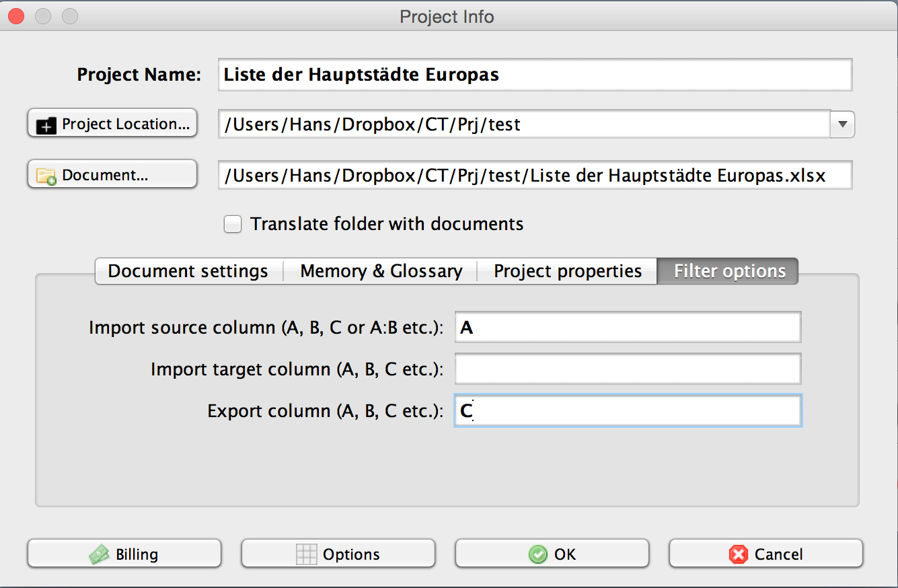Click the green money Billing icon
The image size is (898, 588).
100,554
